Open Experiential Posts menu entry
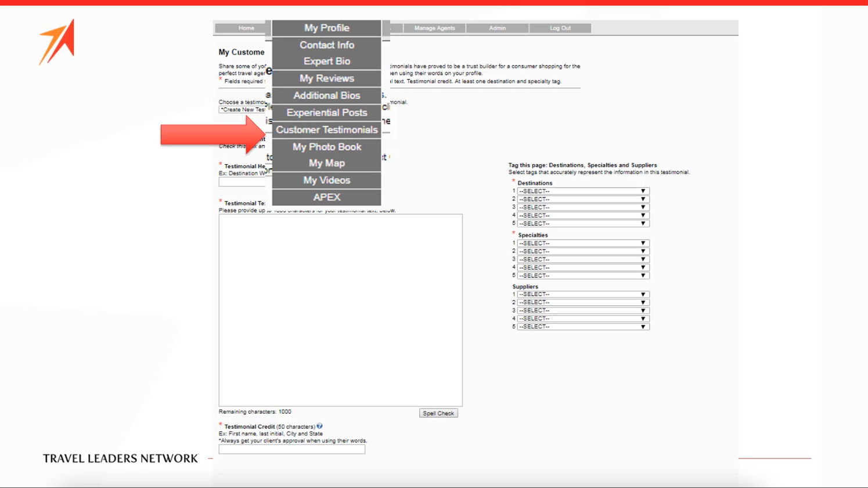The height and width of the screenshot is (488, 868). point(327,113)
